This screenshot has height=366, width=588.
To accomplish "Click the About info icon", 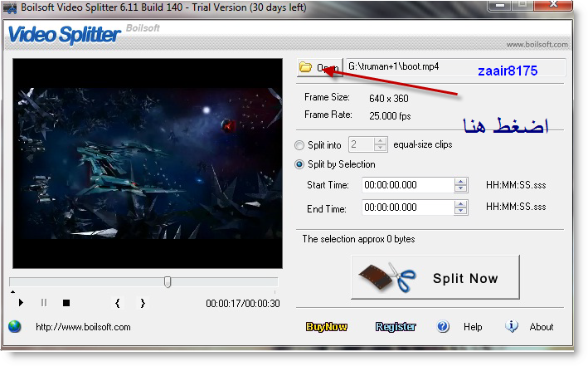I will tap(512, 326).
